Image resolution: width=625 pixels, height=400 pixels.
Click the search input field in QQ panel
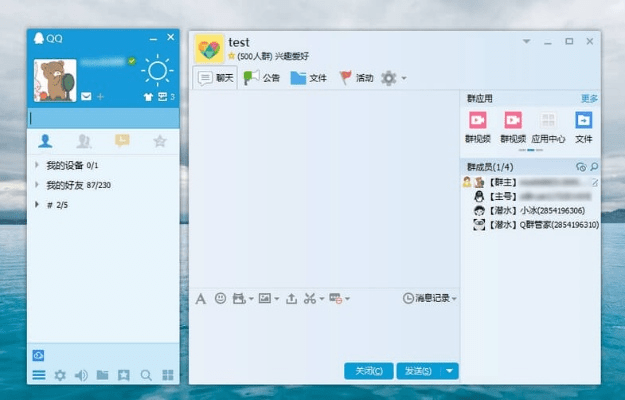pyautogui.click(x=103, y=118)
